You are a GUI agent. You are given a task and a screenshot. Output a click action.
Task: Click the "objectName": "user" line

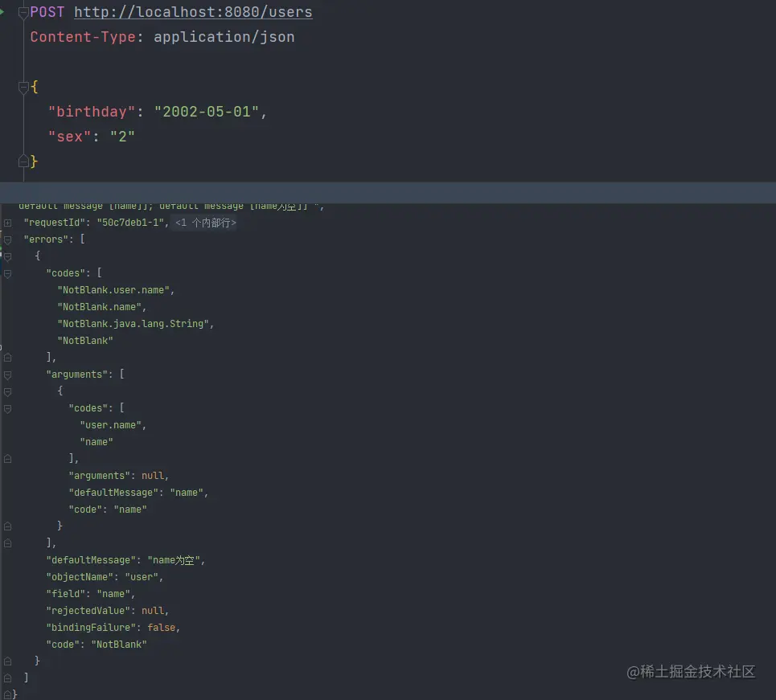point(105,577)
